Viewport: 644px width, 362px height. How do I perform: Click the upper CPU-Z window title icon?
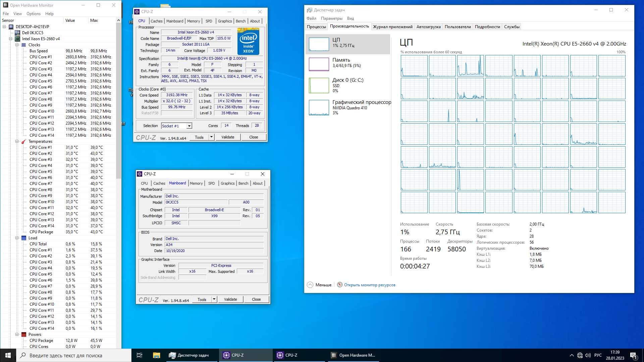137,12
